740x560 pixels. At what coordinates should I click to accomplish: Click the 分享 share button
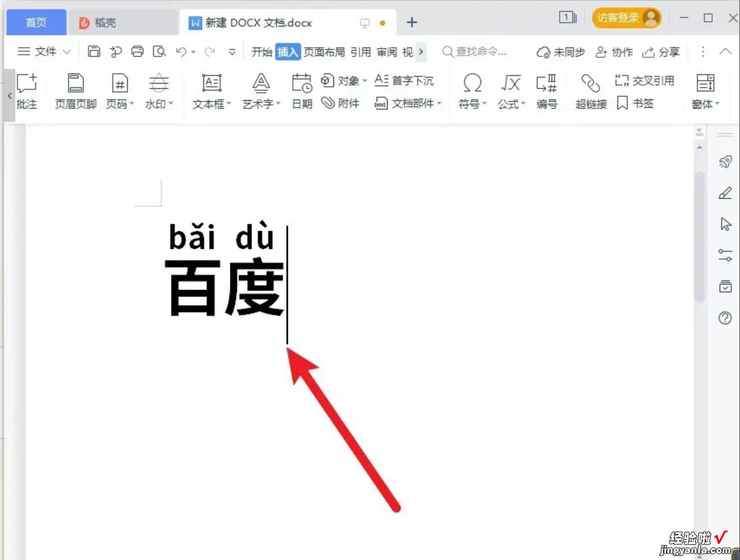661,52
